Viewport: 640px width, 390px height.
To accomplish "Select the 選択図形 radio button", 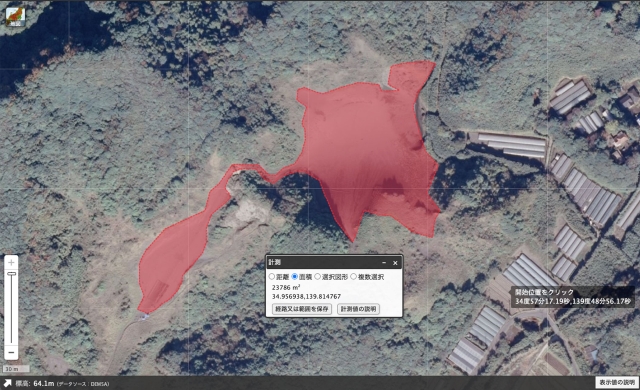I will click(x=317, y=277).
